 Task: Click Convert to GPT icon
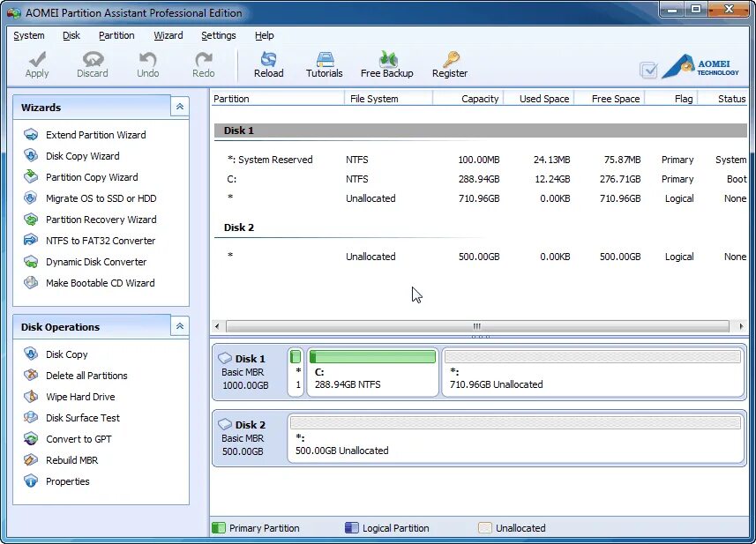click(31, 439)
